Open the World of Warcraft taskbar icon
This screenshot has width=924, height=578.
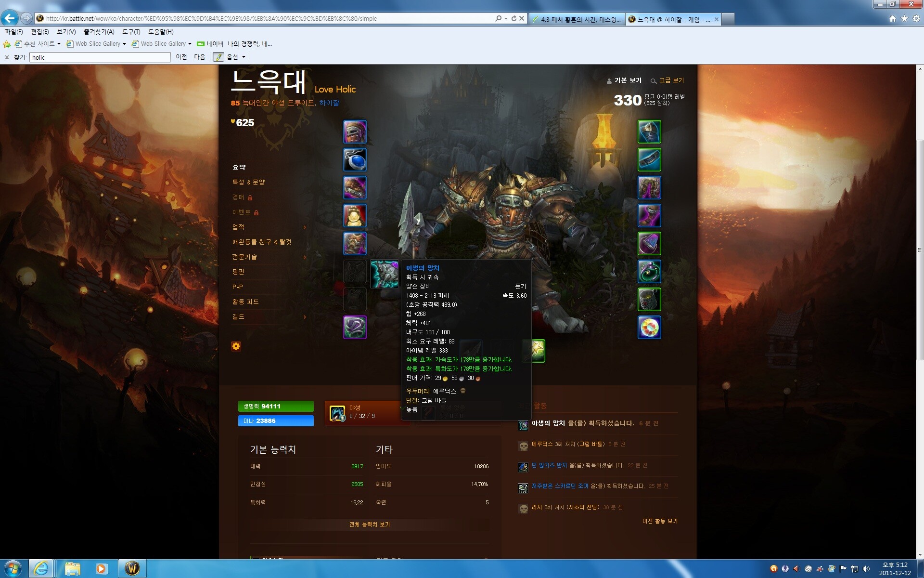132,568
